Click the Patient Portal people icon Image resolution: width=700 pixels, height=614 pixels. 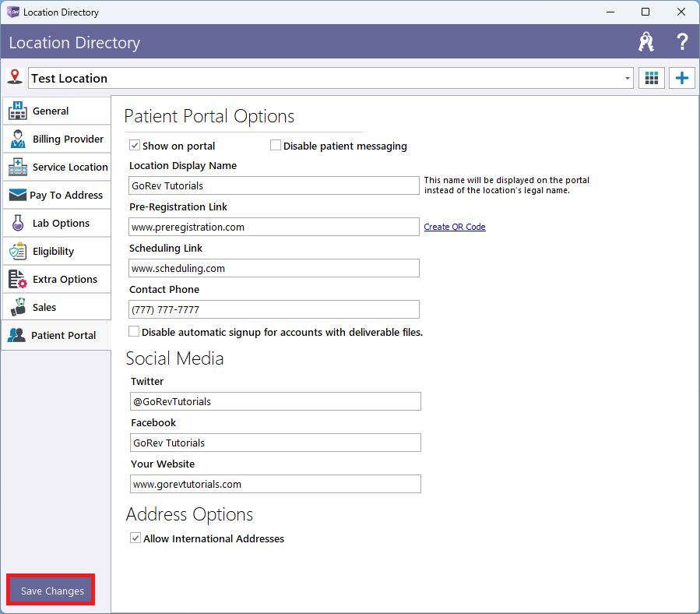pos(16,335)
